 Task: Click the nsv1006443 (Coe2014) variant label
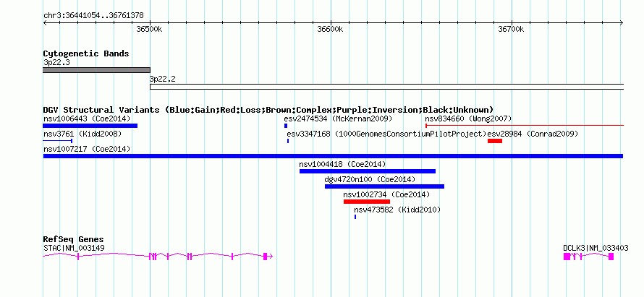click(87, 119)
